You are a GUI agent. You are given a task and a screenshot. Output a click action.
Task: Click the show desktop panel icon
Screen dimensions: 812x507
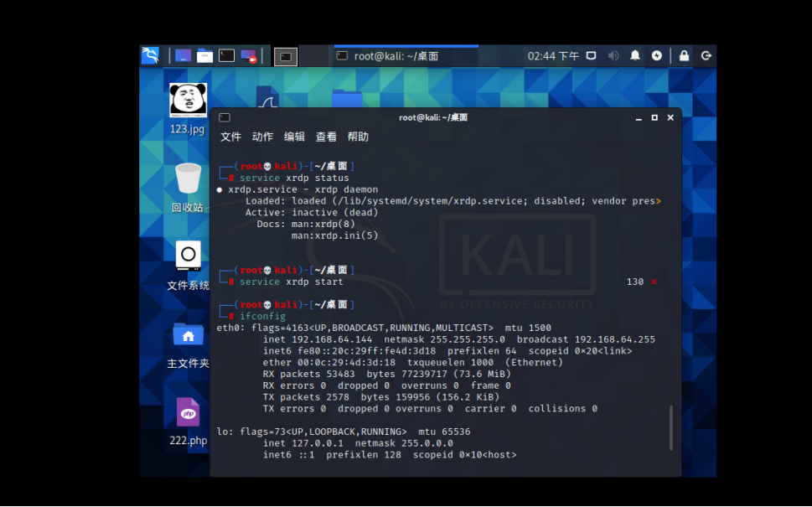pyautogui.click(x=184, y=55)
